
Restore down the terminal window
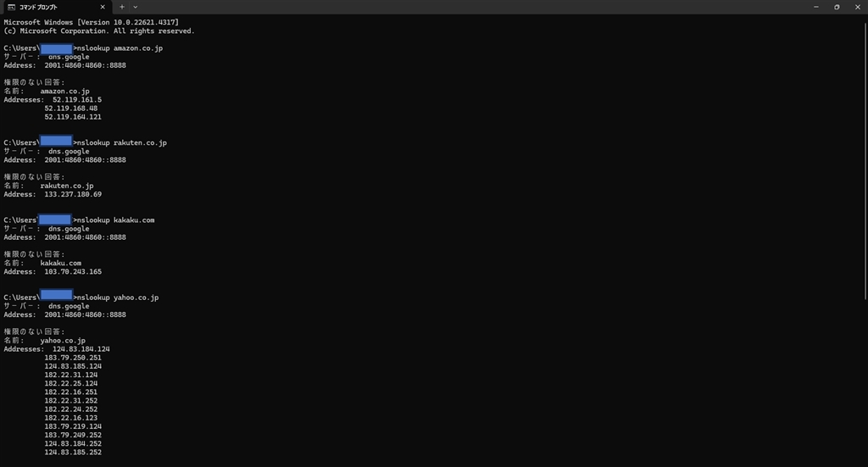coord(837,7)
